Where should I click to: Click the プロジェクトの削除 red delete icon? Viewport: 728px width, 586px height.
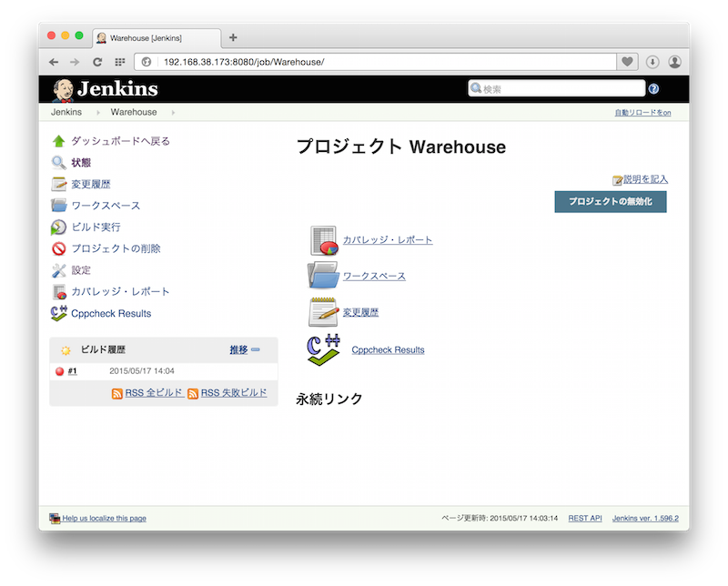[x=56, y=248]
